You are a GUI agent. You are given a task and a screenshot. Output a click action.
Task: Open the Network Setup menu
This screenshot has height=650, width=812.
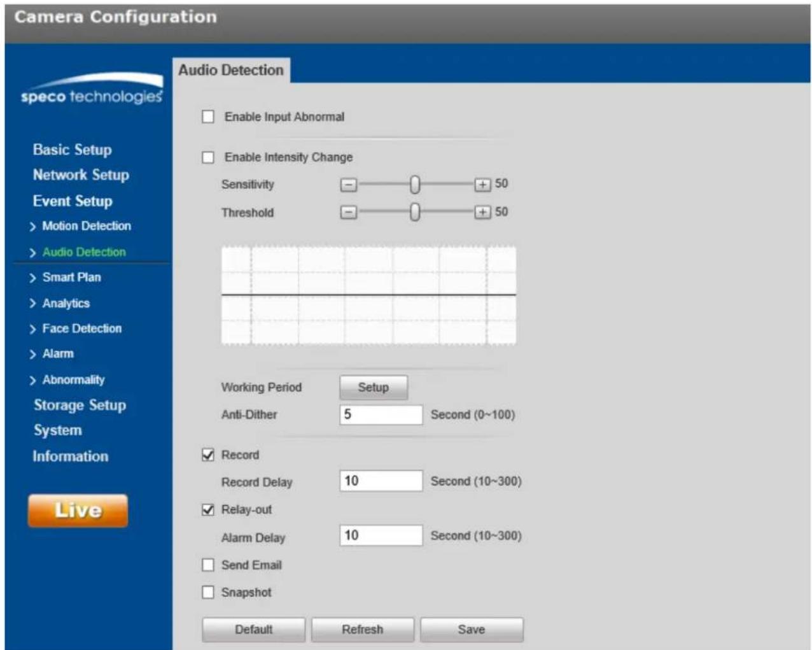coord(81,174)
